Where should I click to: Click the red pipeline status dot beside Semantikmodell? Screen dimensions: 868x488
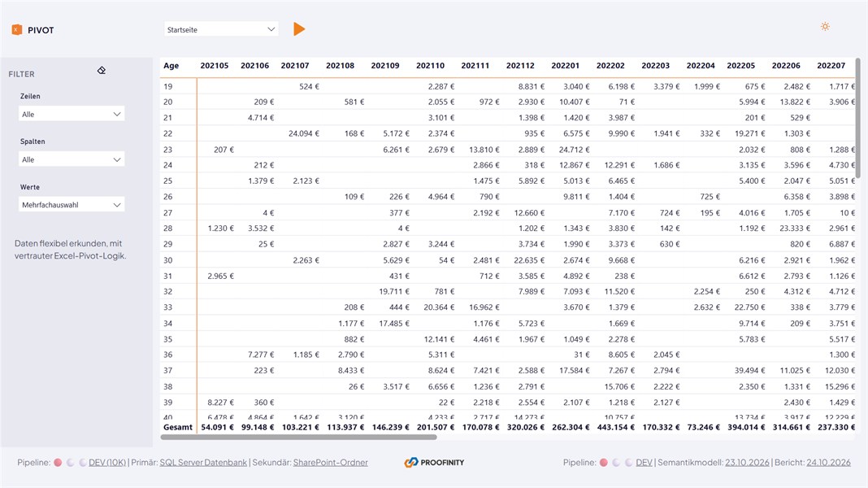[x=603, y=463]
